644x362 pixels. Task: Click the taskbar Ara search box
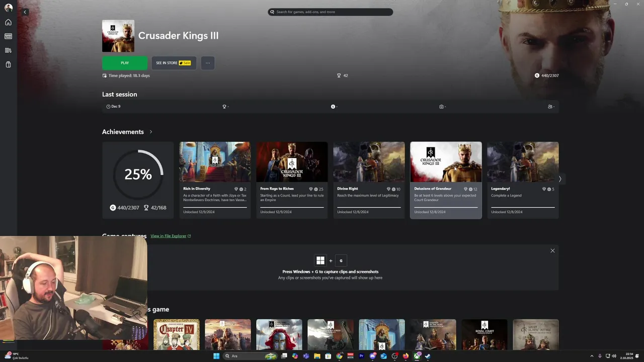tap(251, 356)
